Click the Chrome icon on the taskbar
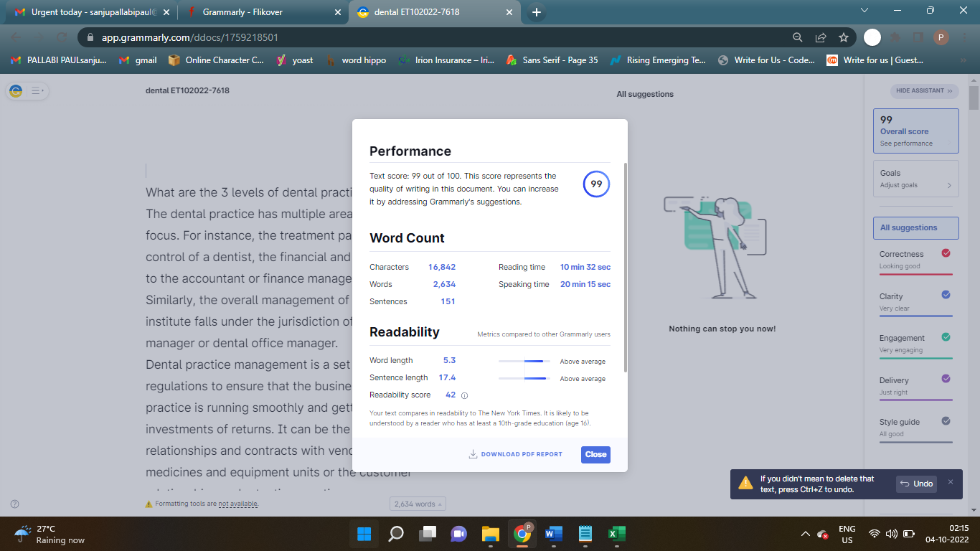 tap(522, 534)
